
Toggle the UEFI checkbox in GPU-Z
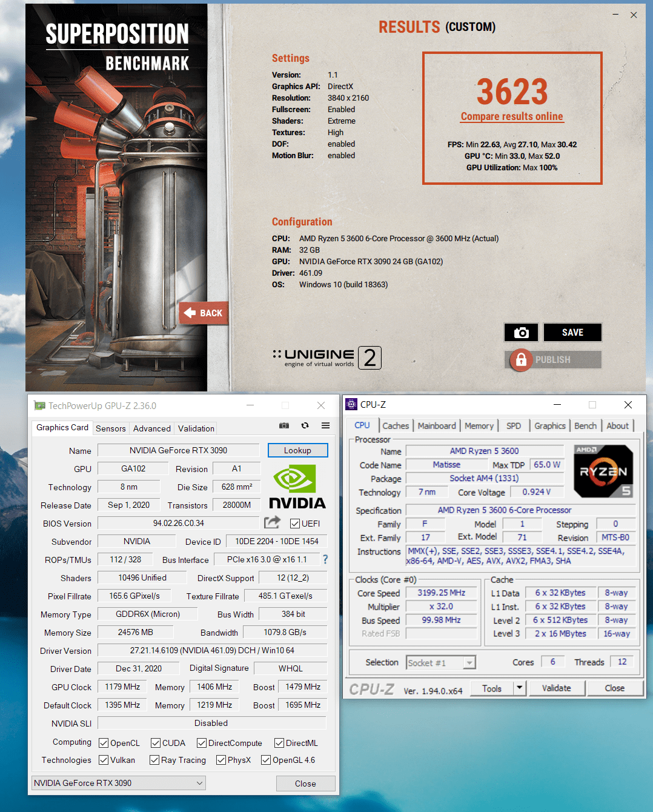pyautogui.click(x=295, y=524)
